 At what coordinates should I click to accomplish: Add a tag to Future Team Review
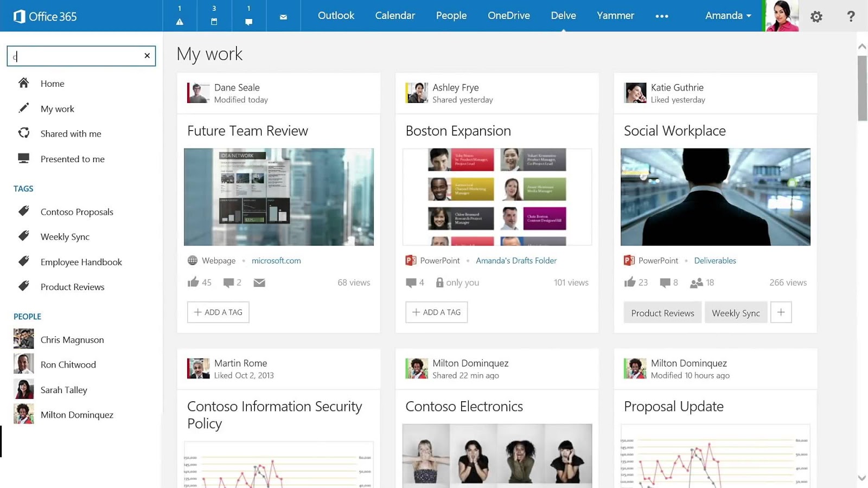click(218, 312)
